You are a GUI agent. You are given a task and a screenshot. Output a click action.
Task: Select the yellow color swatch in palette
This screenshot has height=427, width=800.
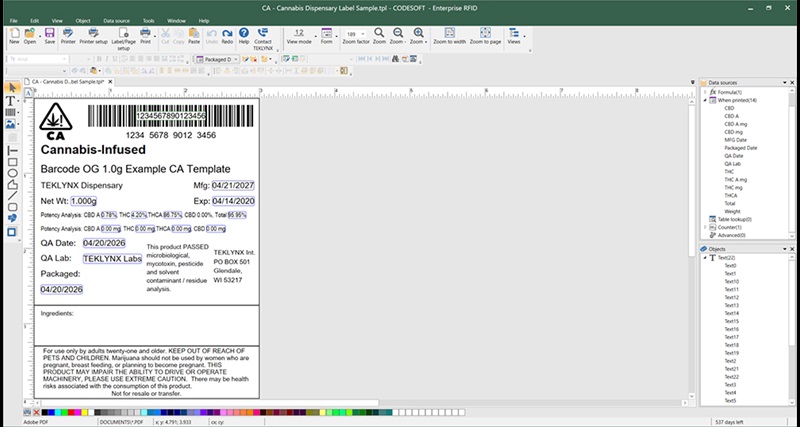85,412
